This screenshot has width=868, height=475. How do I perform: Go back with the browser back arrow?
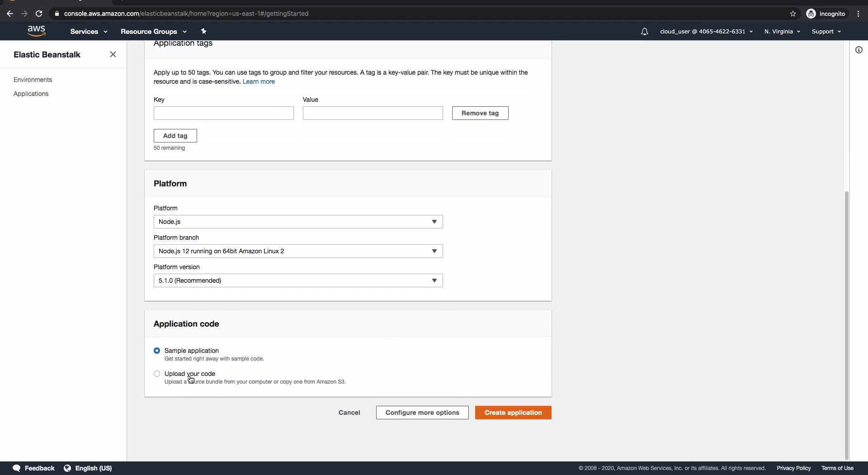10,14
